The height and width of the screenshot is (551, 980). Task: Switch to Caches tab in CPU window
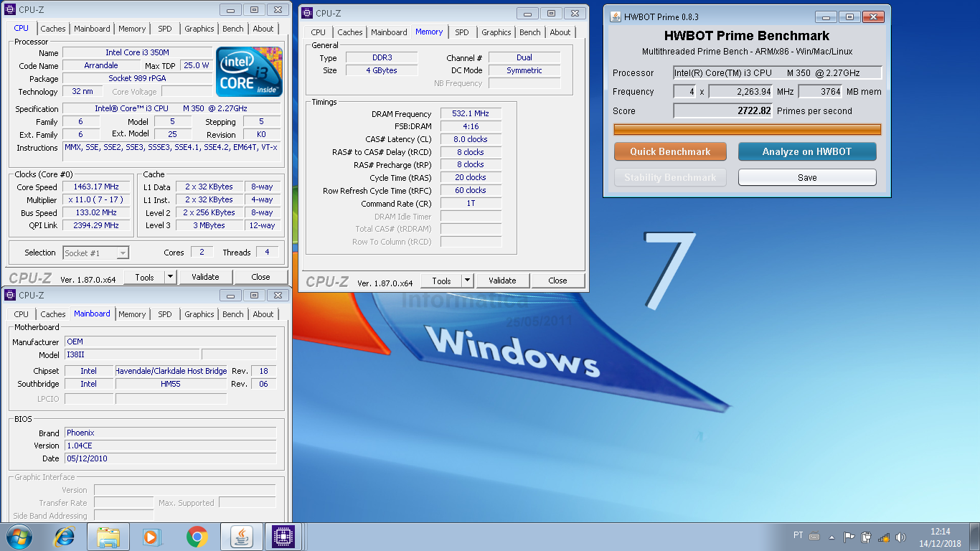53,29
